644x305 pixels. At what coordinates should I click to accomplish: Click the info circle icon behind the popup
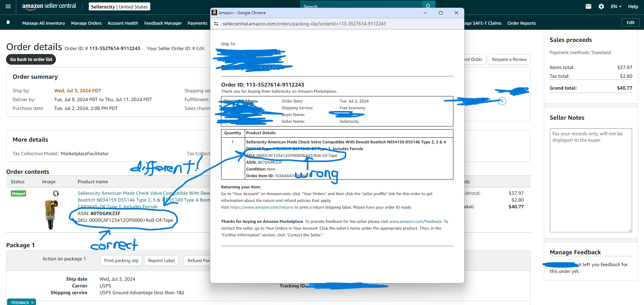(502, 101)
